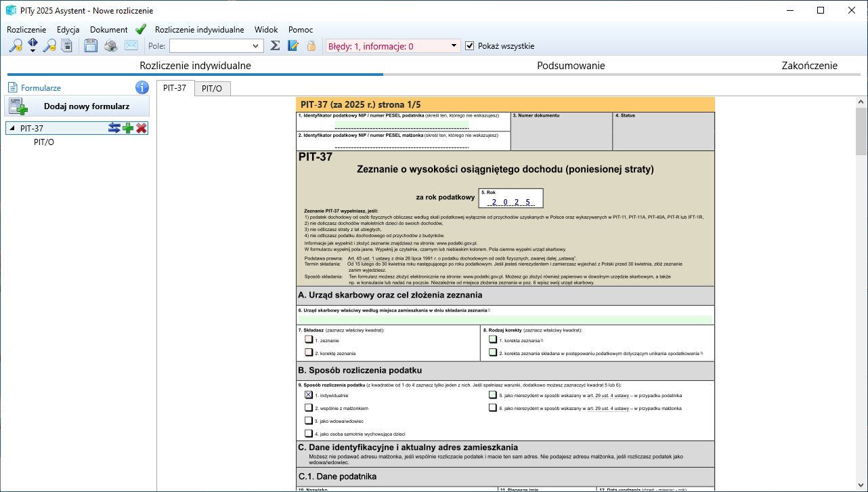Collapse the PIT-37 tree node triangle
Image resolution: width=868 pixels, height=492 pixels.
pyautogui.click(x=12, y=128)
